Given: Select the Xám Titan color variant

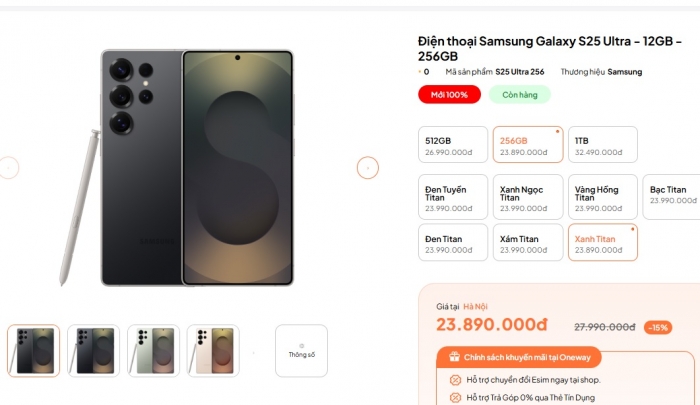Looking at the screenshot, I should pos(527,243).
